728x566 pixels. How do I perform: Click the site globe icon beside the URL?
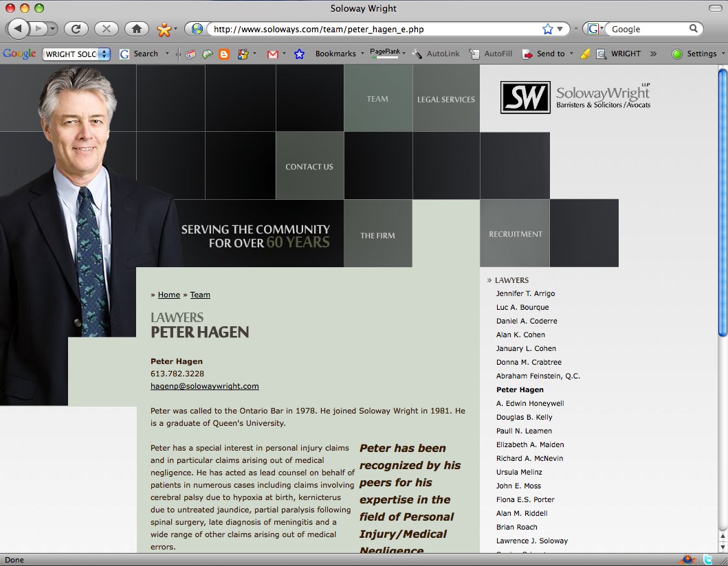click(197, 29)
